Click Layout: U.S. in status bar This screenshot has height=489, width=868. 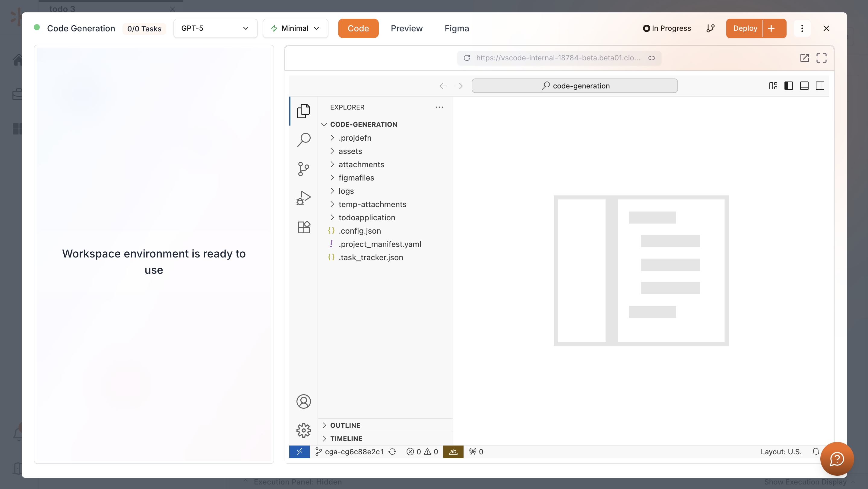pos(781,452)
